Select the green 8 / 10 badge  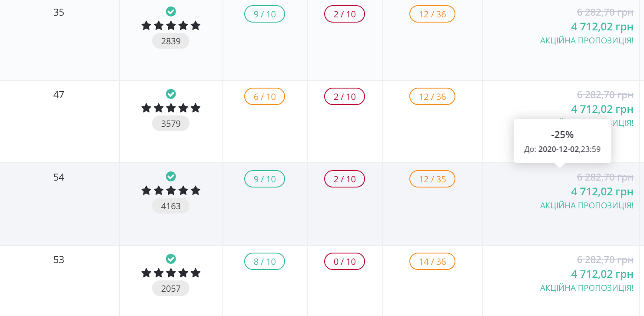[x=265, y=261]
